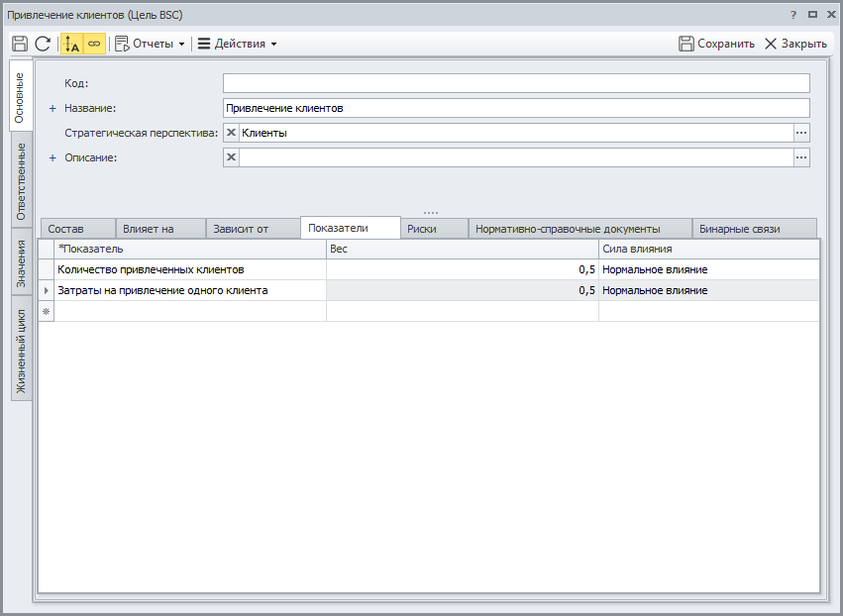Open the Действия dropdown menu
Image resolution: width=843 pixels, height=616 pixels.
point(237,44)
